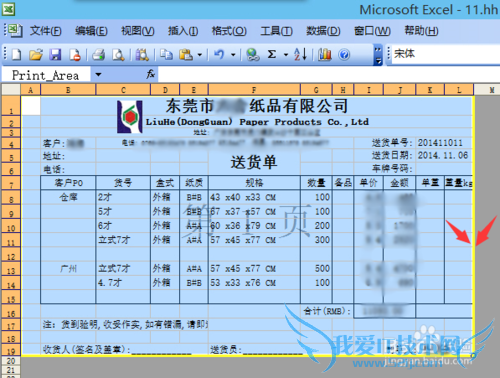Open the Paste options dropdown arrow

tap(200, 54)
